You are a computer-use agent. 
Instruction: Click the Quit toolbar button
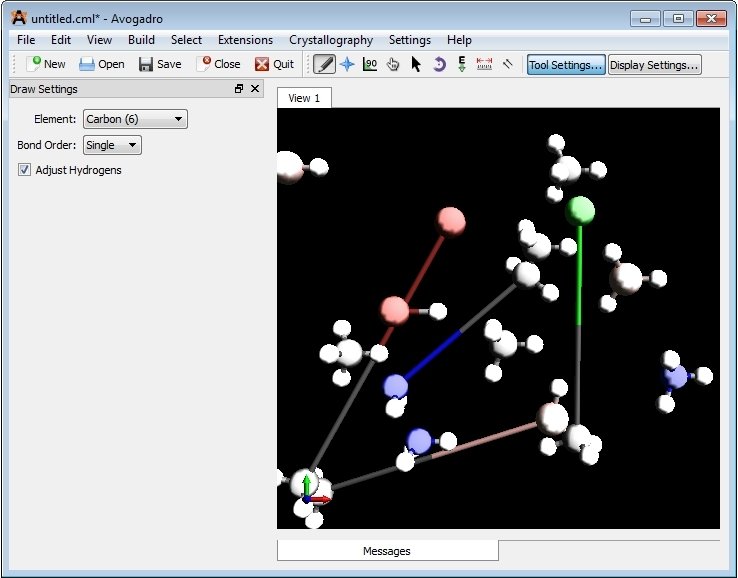point(274,64)
